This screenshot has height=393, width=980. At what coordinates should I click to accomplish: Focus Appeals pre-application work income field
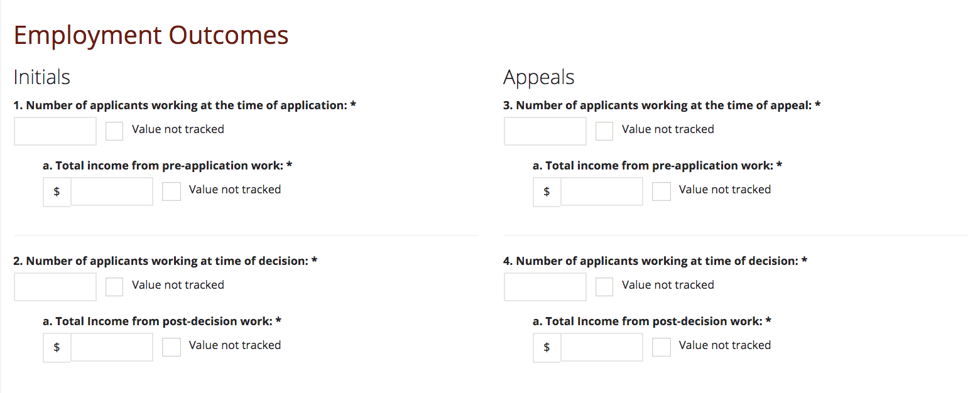[601, 191]
